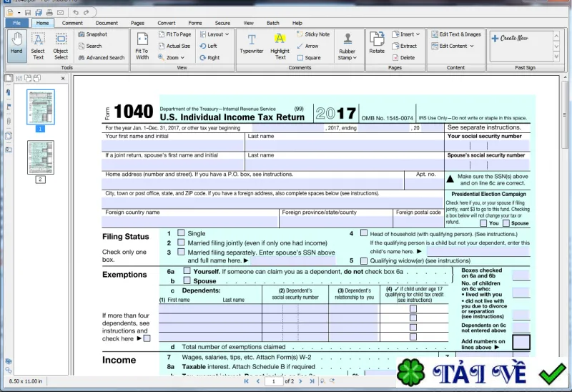Expand the Insert pages dropdown
This screenshot has height=392, width=572.
coord(405,34)
